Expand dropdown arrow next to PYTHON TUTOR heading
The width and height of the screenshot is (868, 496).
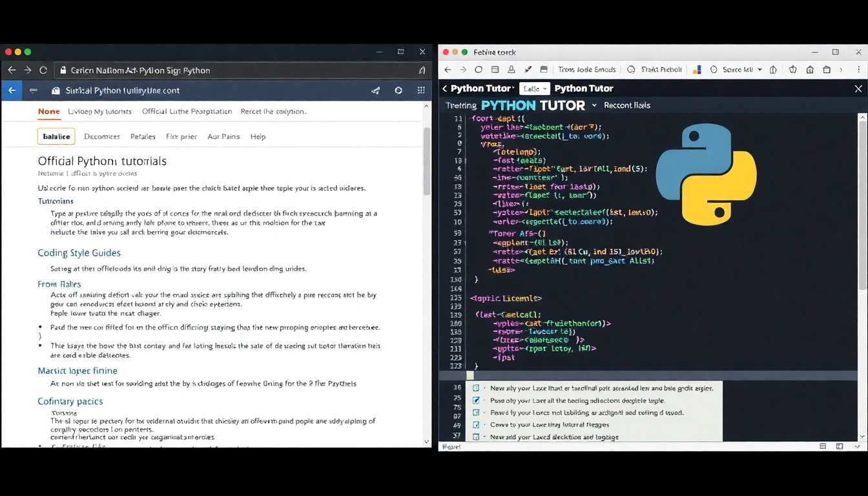(594, 105)
